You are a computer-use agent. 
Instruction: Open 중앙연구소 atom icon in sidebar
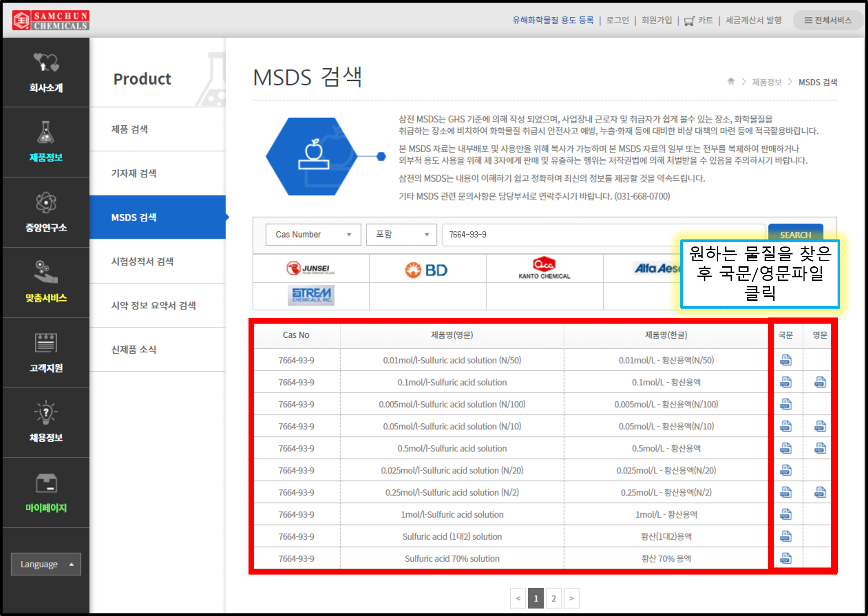(46, 203)
